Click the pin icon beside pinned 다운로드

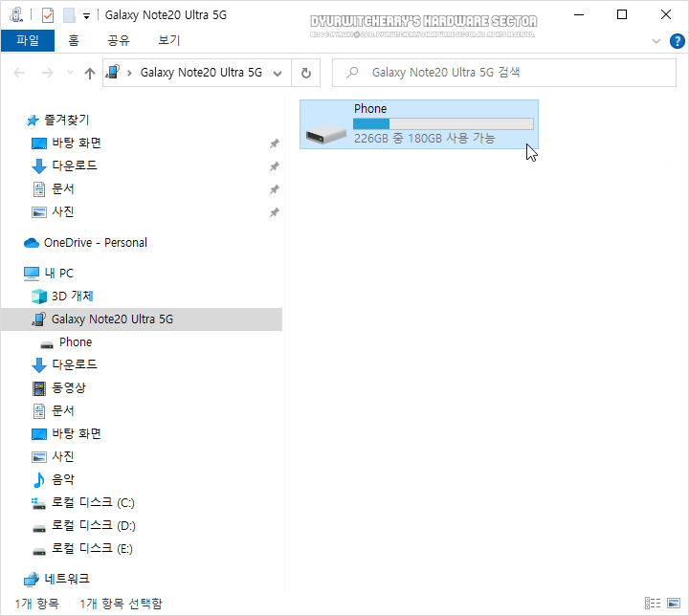(x=275, y=166)
